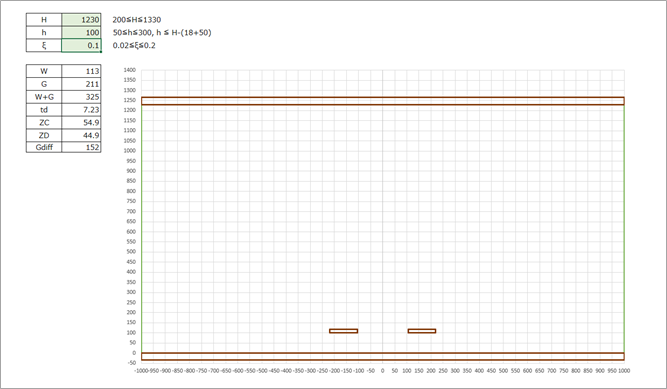This screenshot has height=389, width=667.
Task: Click the vertical axis label 1400
Action: 130,70
